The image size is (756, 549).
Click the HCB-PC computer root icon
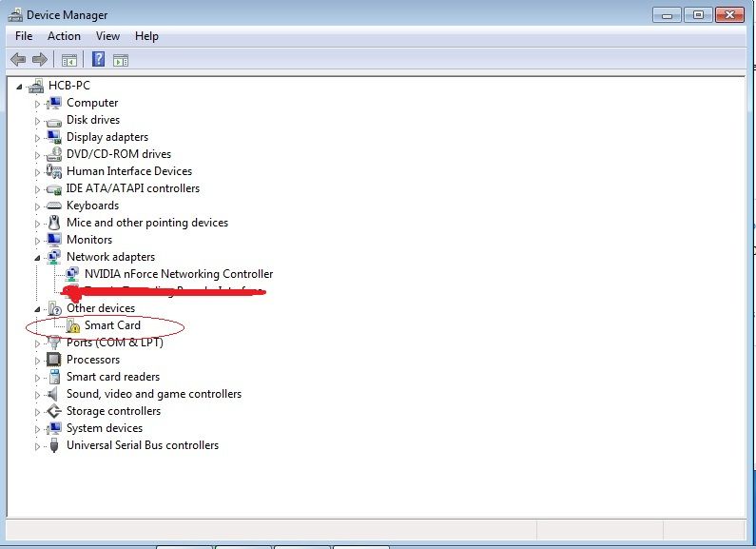point(36,86)
